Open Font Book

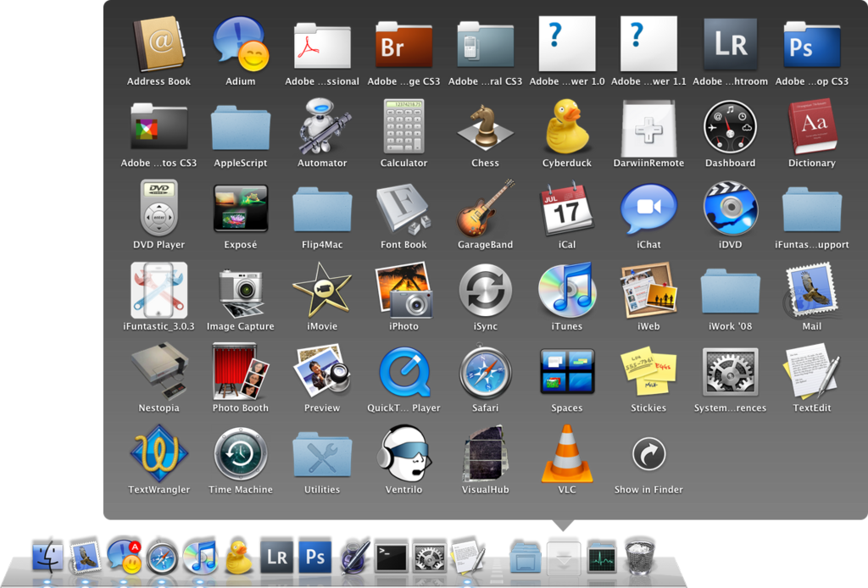coord(403,208)
